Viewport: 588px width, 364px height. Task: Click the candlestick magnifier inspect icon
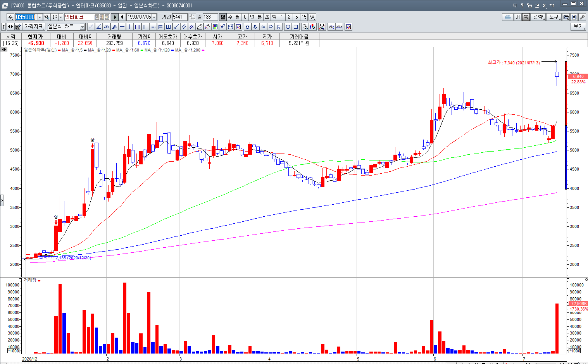click(x=312, y=27)
